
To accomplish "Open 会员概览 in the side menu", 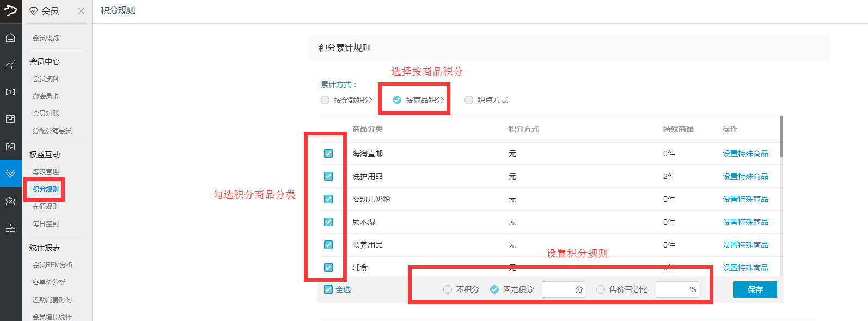I will (x=46, y=38).
